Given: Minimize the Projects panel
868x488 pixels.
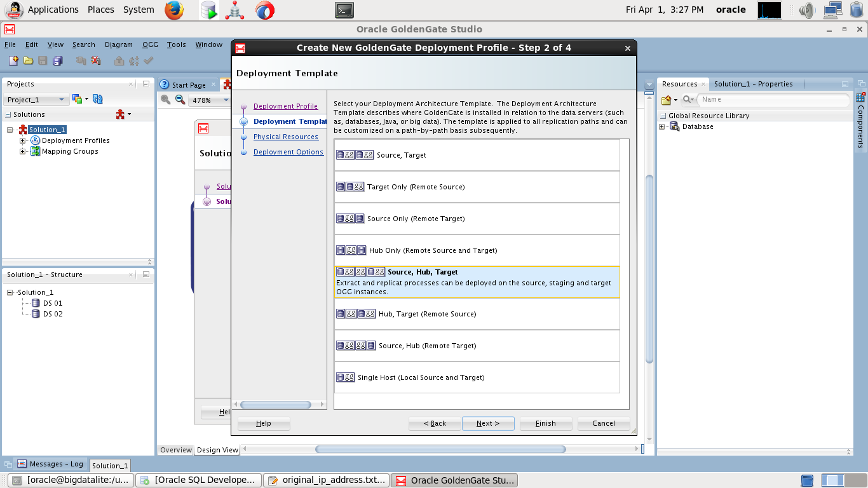Looking at the screenshot, I should (146, 84).
